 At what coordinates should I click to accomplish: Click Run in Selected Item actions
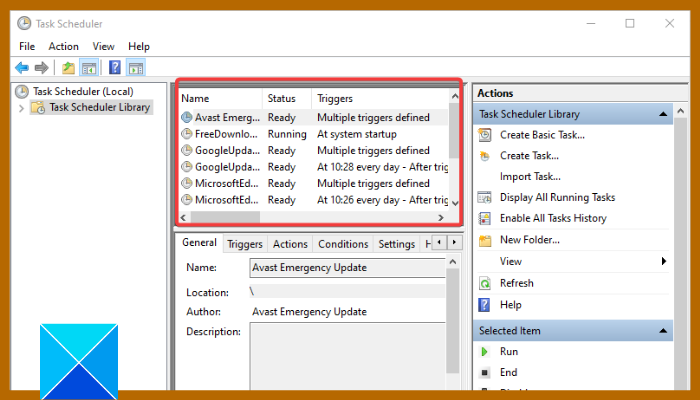[509, 352]
